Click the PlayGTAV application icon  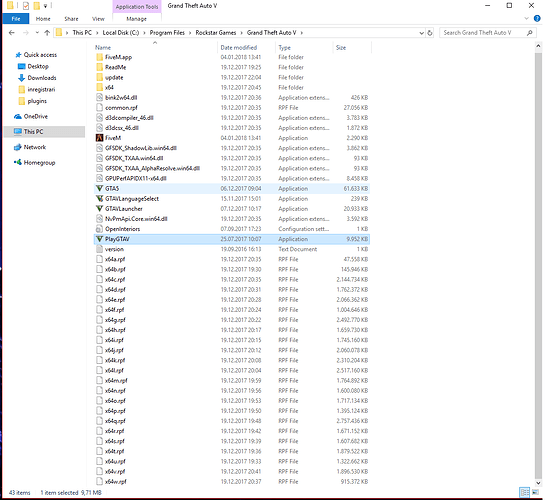[100, 239]
